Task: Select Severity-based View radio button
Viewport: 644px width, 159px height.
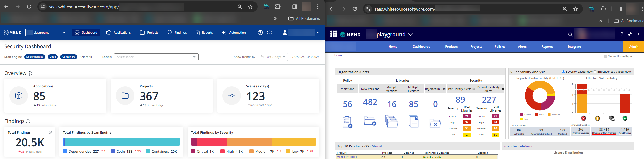Action: [x=563, y=72]
